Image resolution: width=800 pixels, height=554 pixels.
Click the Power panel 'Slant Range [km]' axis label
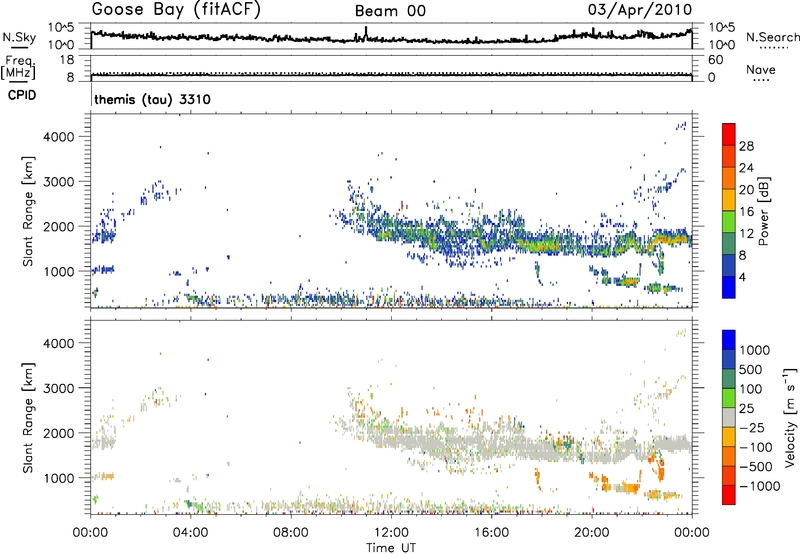tap(28, 211)
